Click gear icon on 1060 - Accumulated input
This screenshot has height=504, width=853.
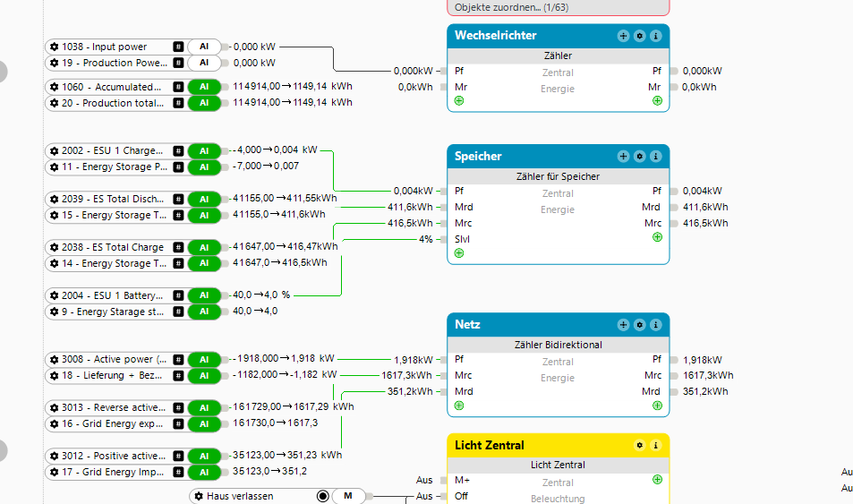[x=54, y=87]
